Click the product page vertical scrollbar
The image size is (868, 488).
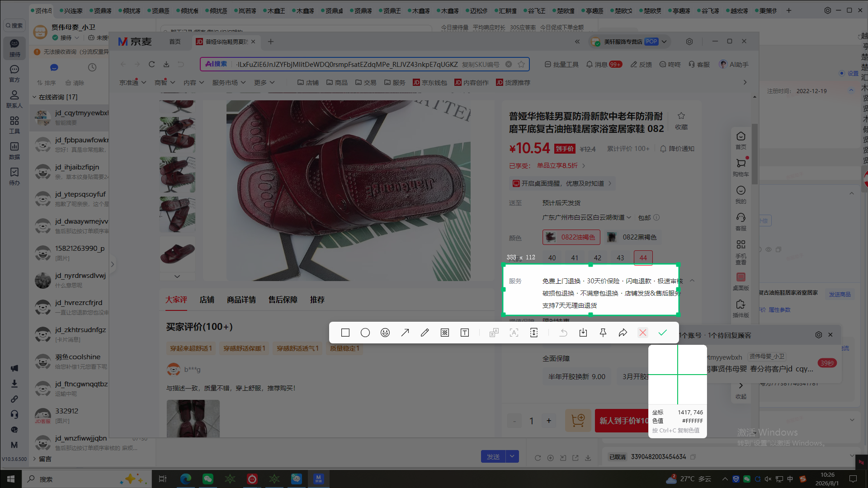click(755, 154)
